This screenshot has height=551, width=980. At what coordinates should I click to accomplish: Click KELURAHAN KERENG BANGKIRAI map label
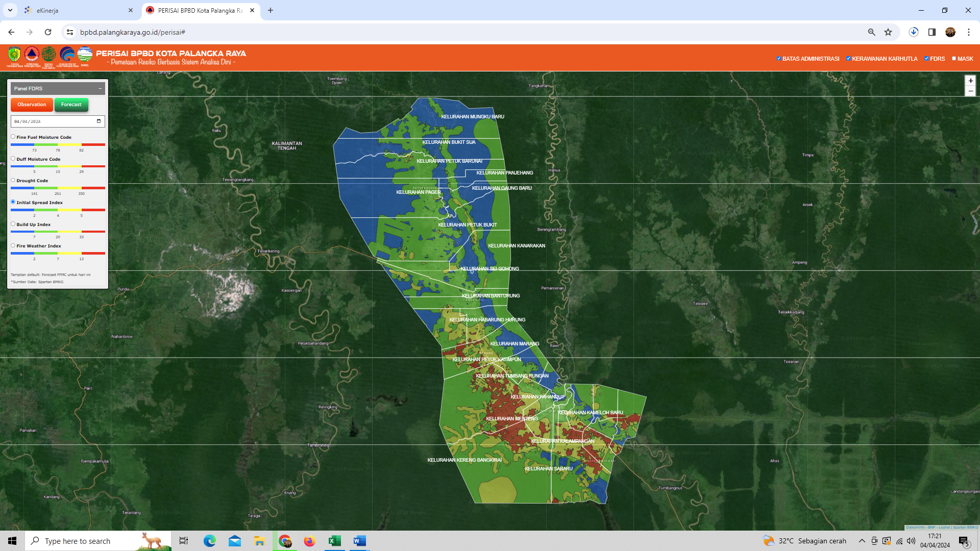(464, 460)
